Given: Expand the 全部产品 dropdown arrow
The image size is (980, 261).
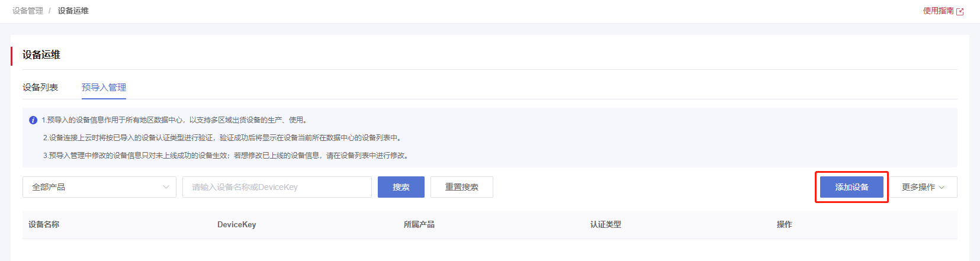Looking at the screenshot, I should [x=166, y=187].
